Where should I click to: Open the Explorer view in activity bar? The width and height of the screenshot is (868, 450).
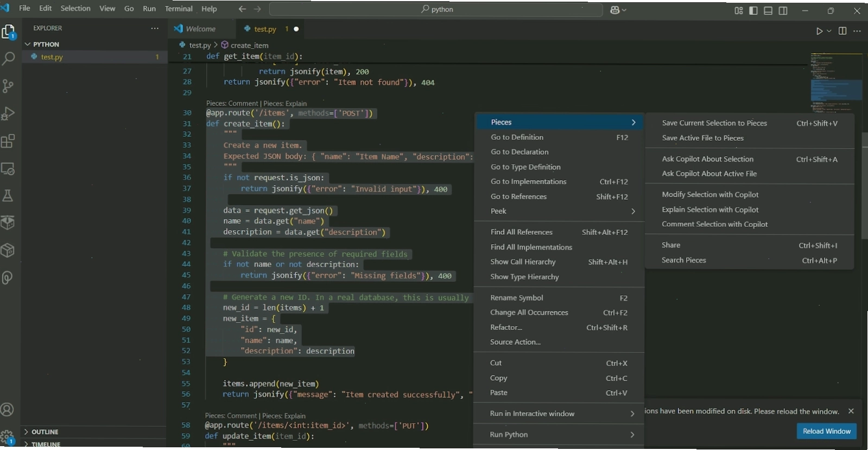coord(8,33)
